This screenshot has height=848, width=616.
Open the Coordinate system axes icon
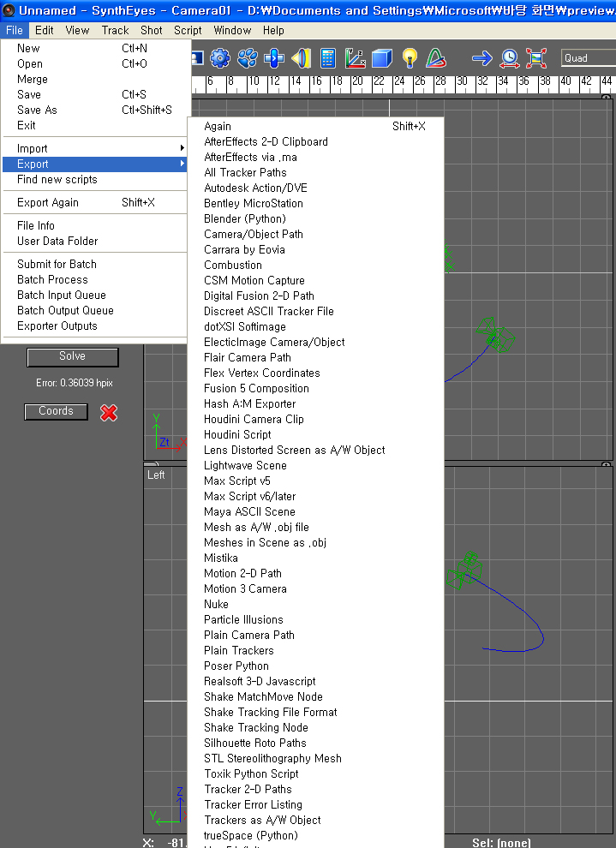click(x=356, y=58)
